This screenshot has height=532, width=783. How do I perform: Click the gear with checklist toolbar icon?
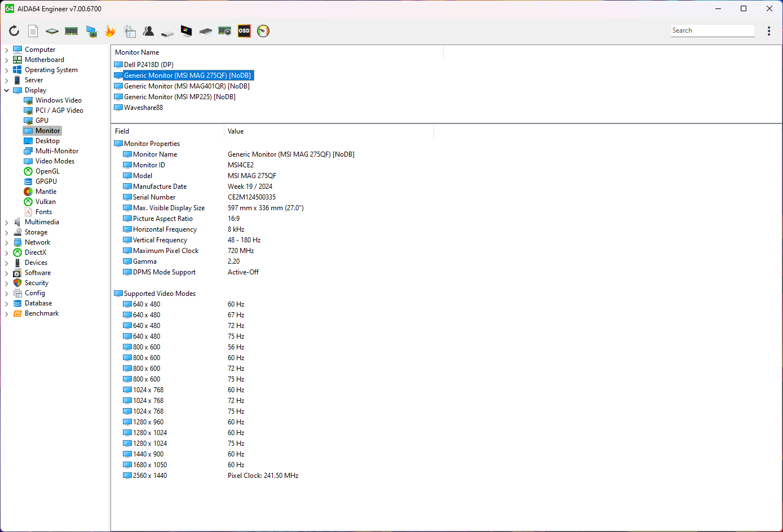(x=130, y=31)
